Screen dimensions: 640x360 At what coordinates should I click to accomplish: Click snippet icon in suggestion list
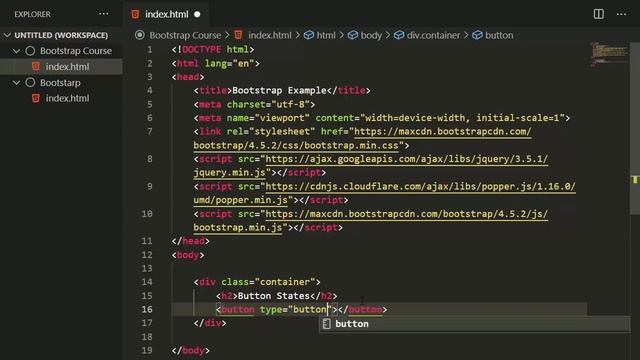[x=327, y=324]
